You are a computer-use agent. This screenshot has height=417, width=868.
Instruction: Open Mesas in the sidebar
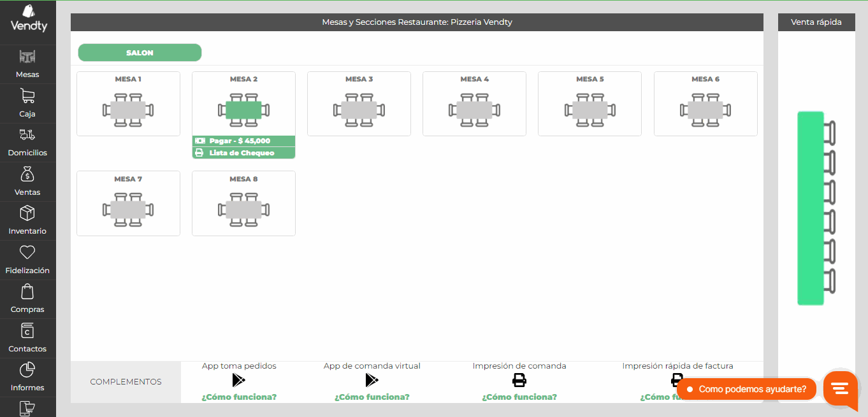pyautogui.click(x=27, y=64)
